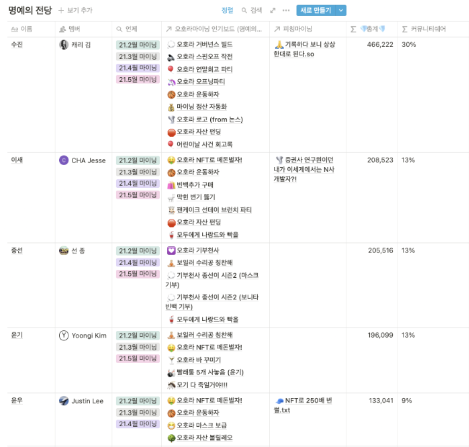Click 캐리 김 member avatar

pyautogui.click(x=64, y=45)
